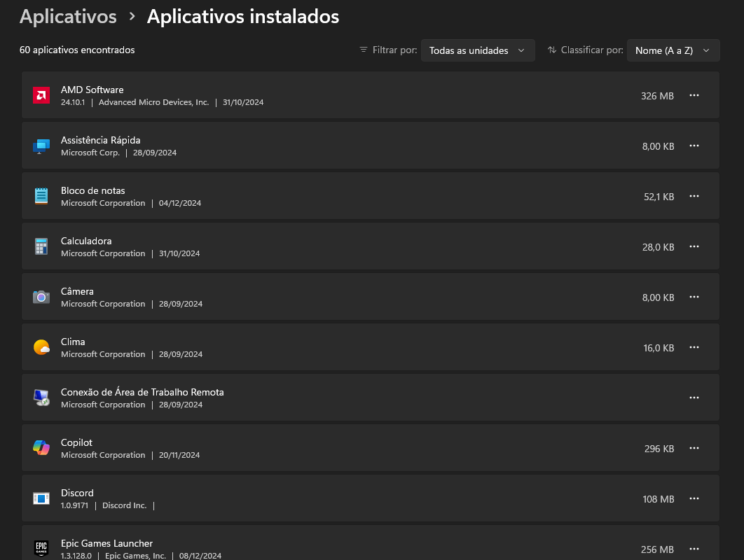Click the Clima weather icon
The width and height of the screenshot is (744, 560).
[x=41, y=348]
